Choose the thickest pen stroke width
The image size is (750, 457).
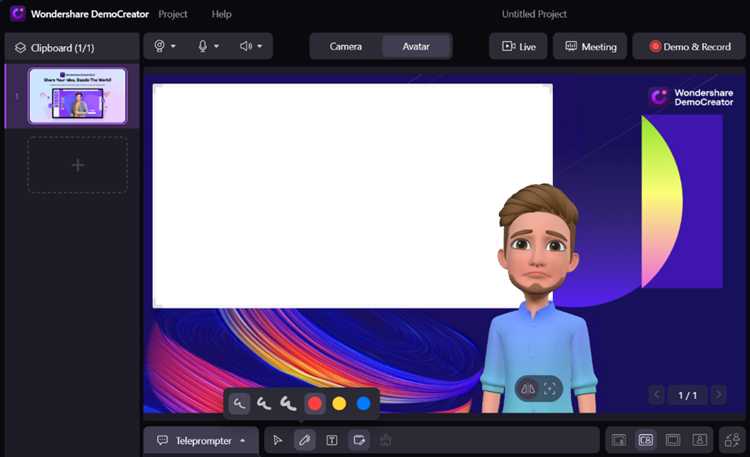[288, 404]
